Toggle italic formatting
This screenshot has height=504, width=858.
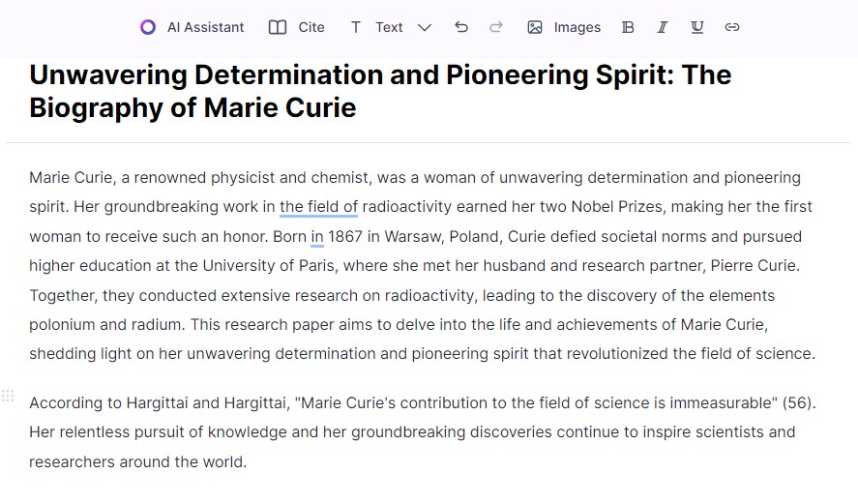coord(662,27)
